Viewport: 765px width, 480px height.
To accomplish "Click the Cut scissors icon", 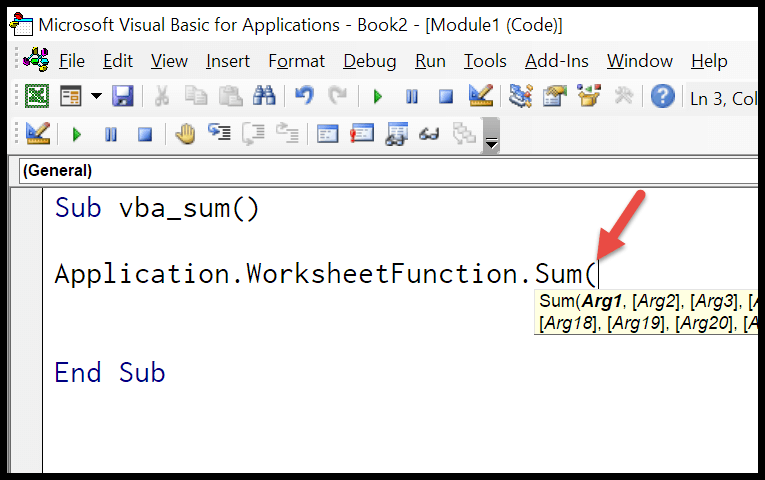I will pos(161,96).
